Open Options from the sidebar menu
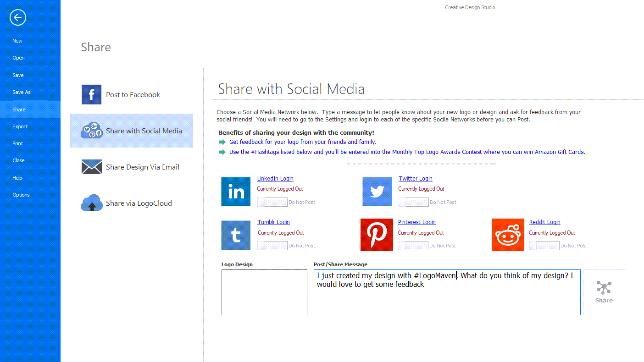 point(21,195)
